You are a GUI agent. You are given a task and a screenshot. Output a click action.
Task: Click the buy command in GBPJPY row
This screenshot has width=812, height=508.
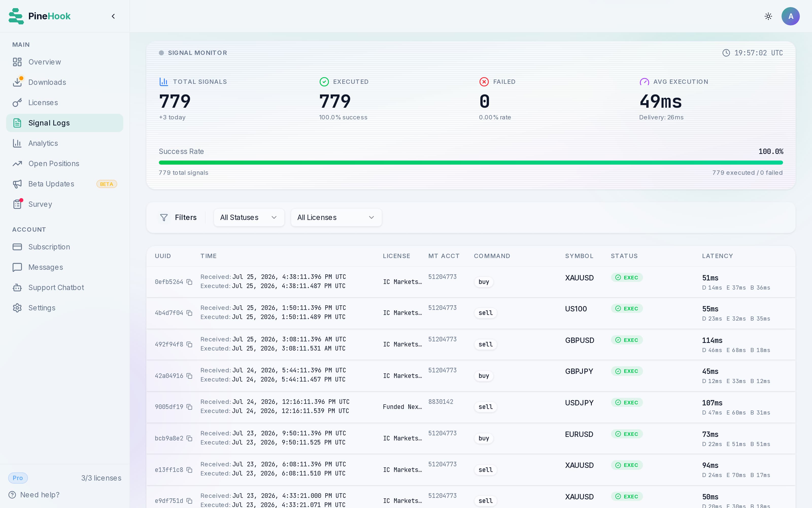pos(483,376)
